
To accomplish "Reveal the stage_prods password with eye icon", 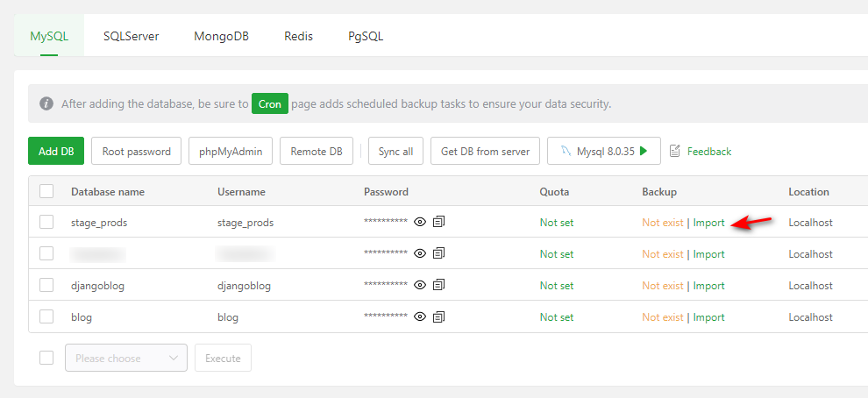I will 420,223.
